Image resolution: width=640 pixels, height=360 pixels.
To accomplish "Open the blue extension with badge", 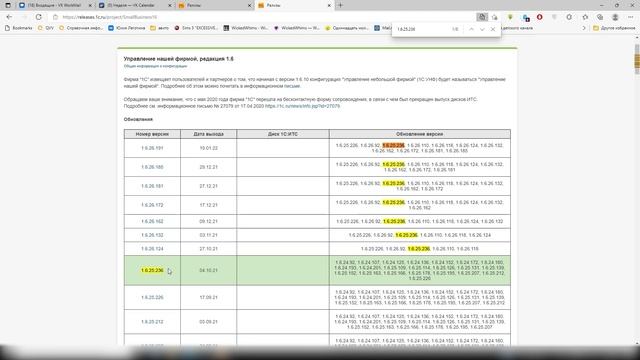I will tap(526, 18).
